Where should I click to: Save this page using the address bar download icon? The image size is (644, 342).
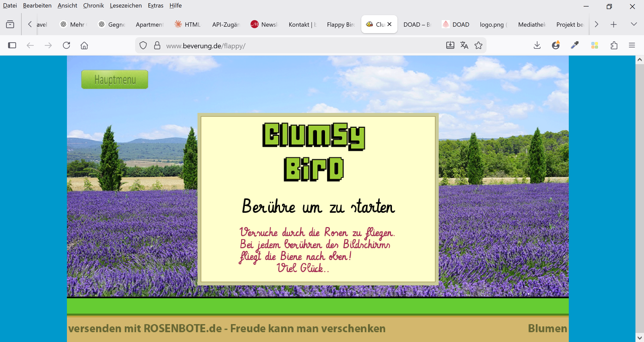450,45
